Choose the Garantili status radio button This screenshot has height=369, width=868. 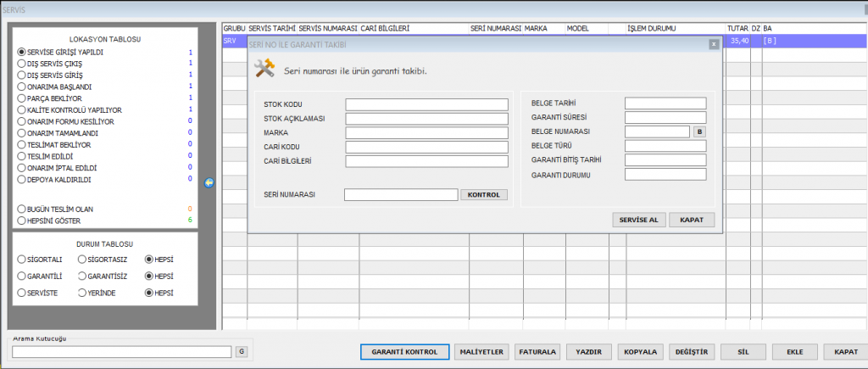pyautogui.click(x=21, y=276)
